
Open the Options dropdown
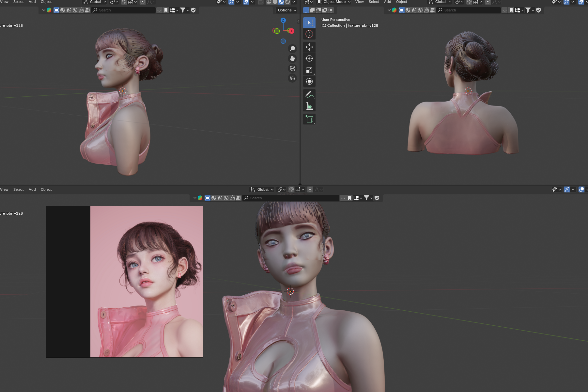(x=287, y=10)
